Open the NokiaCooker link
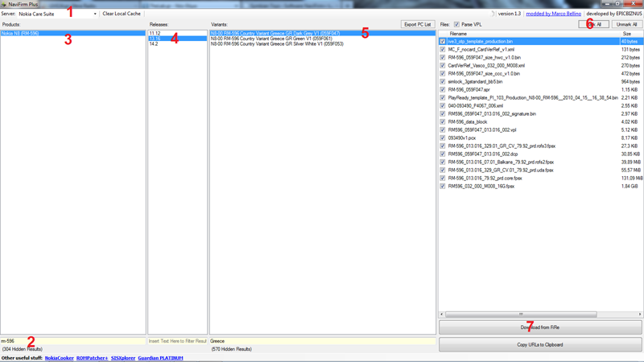The width and height of the screenshot is (644, 362). tap(59, 358)
